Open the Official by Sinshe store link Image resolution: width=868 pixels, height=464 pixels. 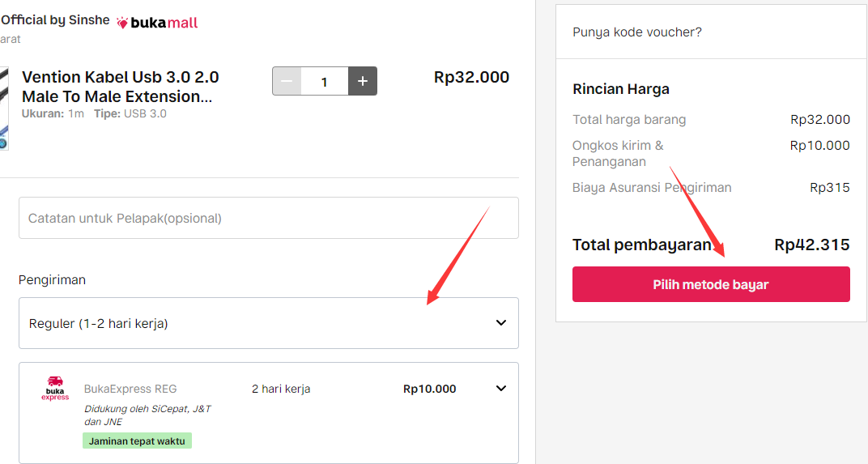(55, 20)
